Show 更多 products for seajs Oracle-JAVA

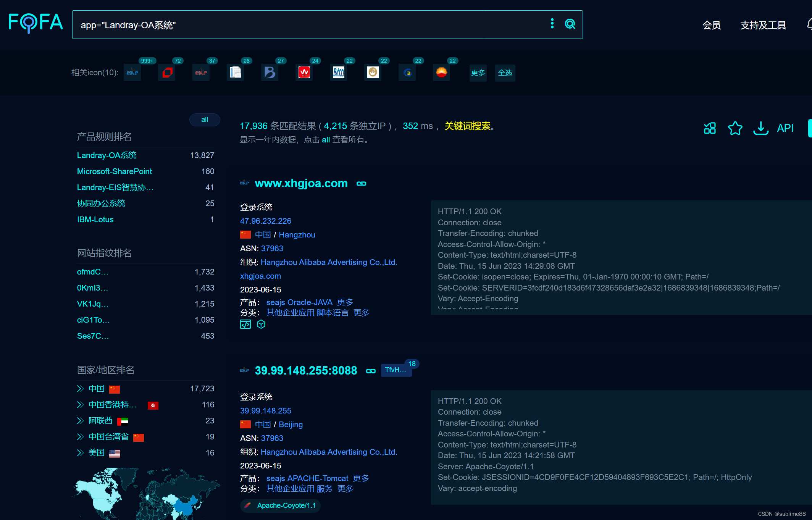pyautogui.click(x=345, y=302)
